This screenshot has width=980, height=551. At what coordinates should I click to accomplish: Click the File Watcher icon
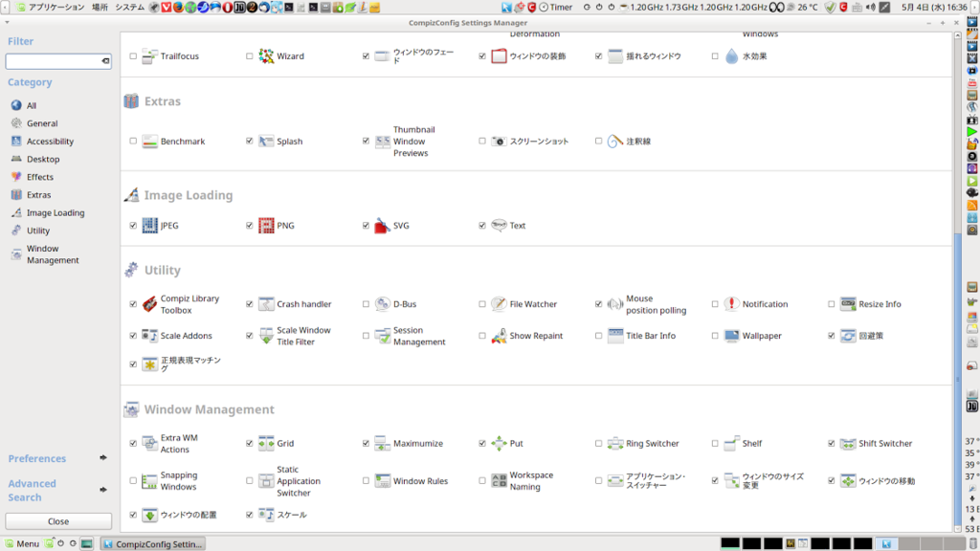[499, 304]
